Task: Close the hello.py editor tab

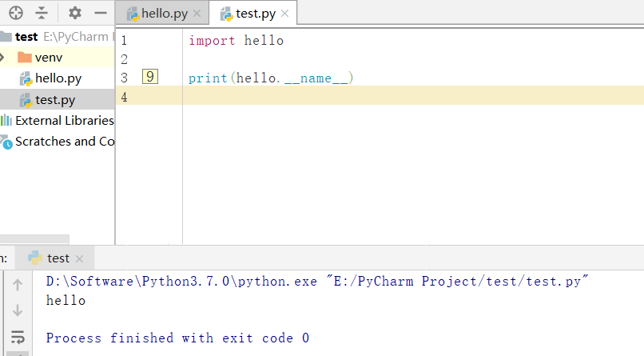Action: tap(197, 14)
